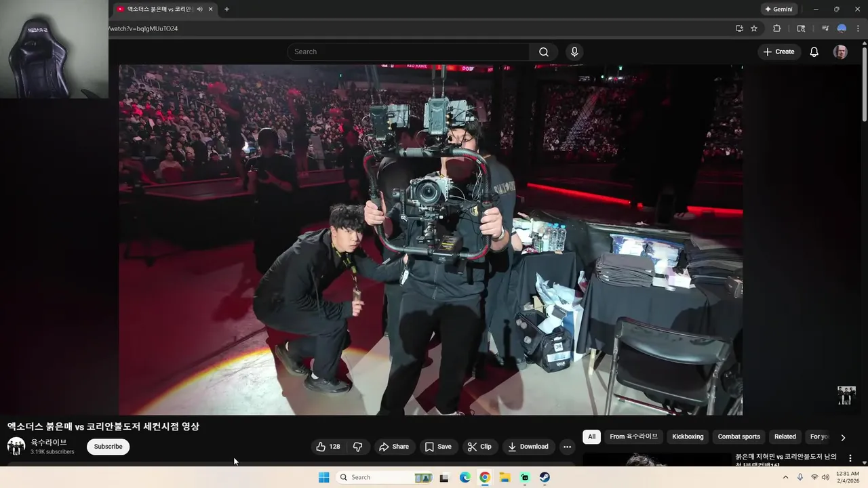Open the Chrome profile avatar
The image size is (868, 488).
coord(842,28)
